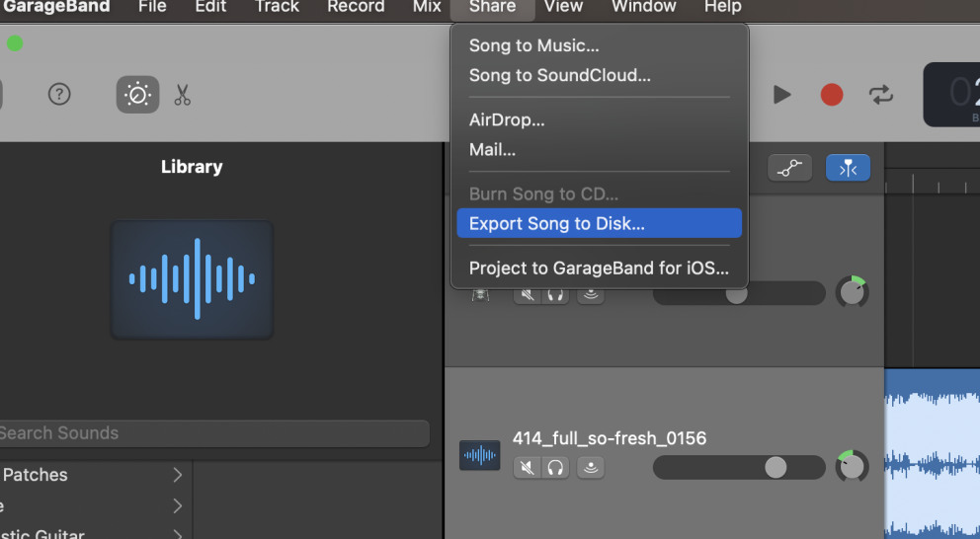Expand the Patches category chevron
This screenshot has height=539, width=980.
(x=178, y=475)
